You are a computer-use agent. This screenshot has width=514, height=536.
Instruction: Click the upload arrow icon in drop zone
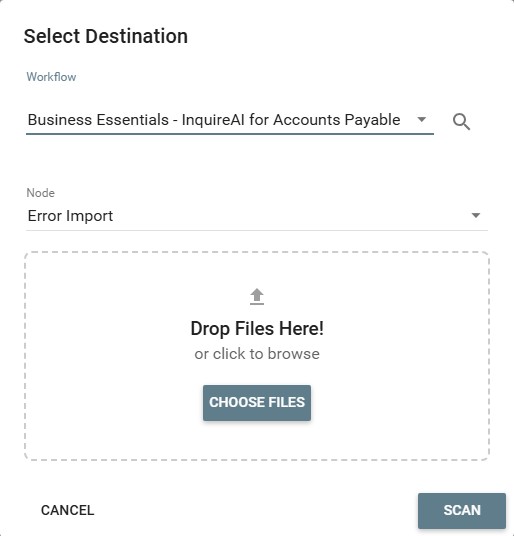pyautogui.click(x=257, y=296)
